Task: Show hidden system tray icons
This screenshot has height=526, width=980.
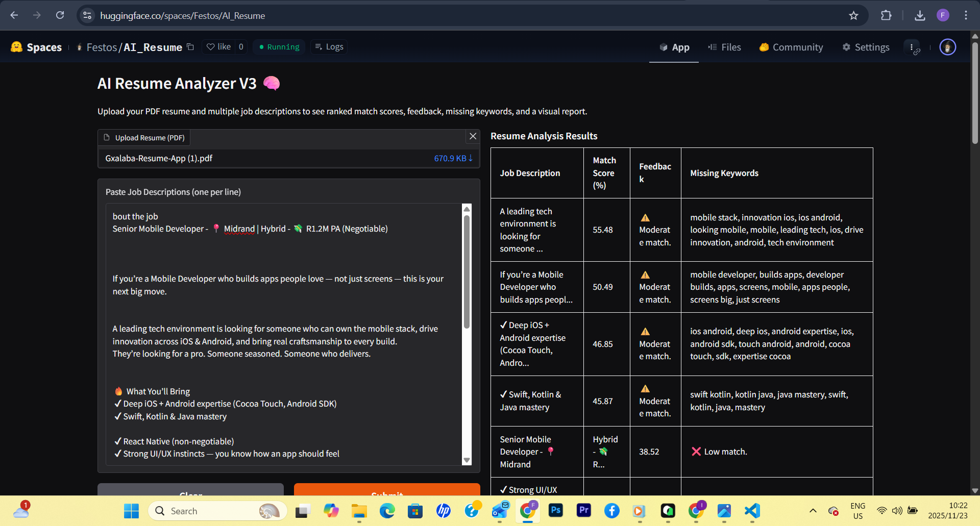Action: (x=813, y=511)
